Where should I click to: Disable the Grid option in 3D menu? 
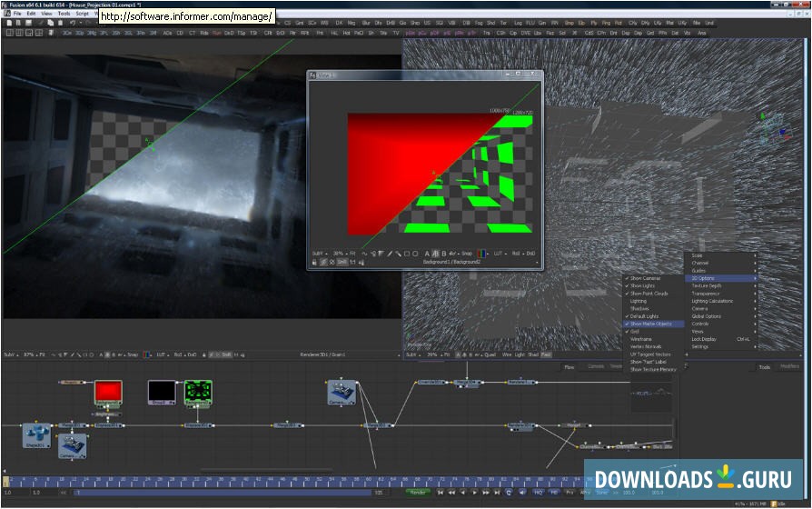click(x=635, y=331)
